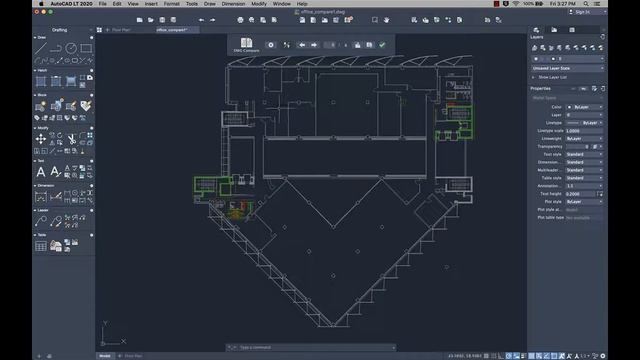Toggle the Draw panel pin dot
The image size is (640, 360).
(91, 38)
